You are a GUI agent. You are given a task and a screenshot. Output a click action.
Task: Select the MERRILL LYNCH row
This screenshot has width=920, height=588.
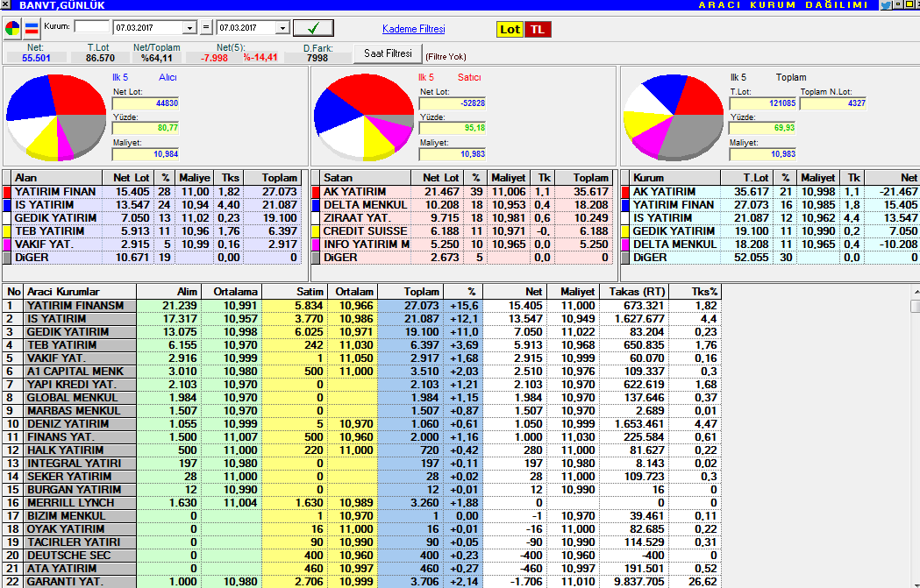[362, 502]
